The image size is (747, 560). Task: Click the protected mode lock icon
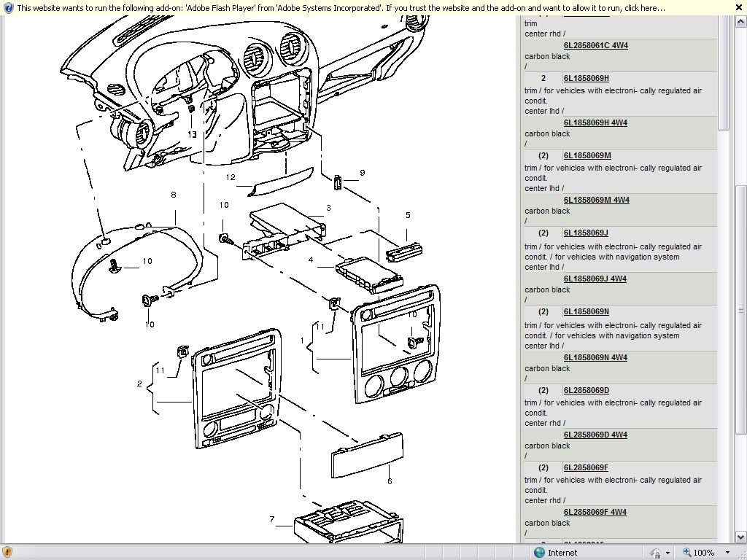(x=654, y=553)
